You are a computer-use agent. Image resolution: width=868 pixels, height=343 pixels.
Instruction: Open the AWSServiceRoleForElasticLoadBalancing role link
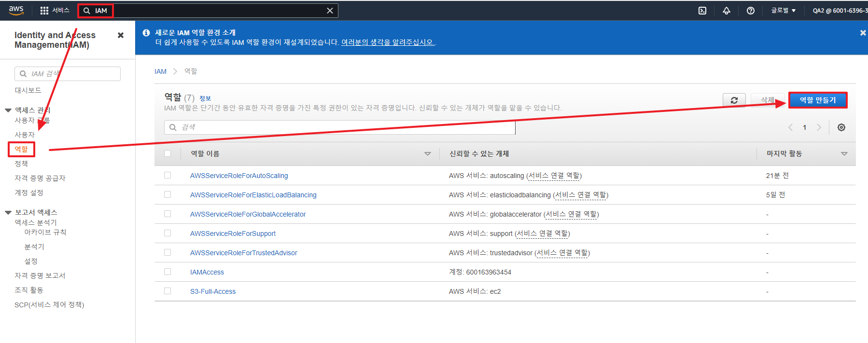(x=253, y=195)
